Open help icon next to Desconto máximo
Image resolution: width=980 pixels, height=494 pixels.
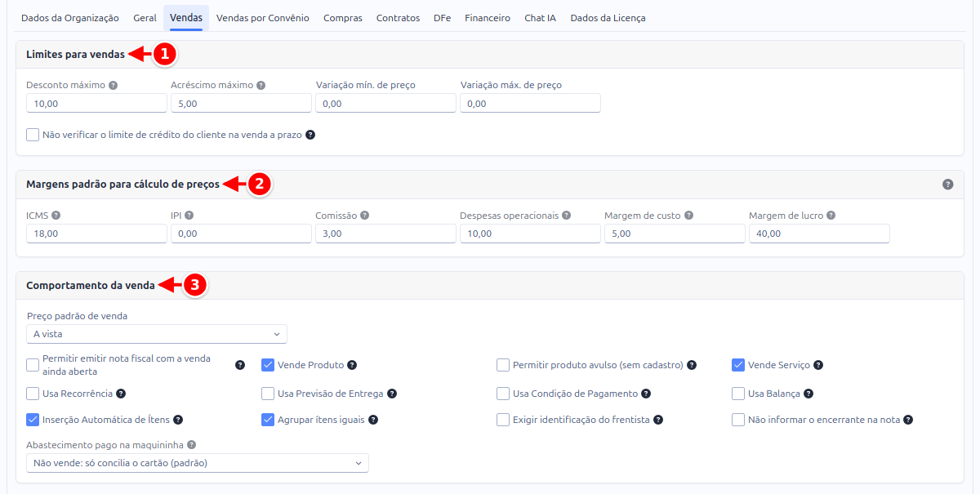click(x=114, y=85)
